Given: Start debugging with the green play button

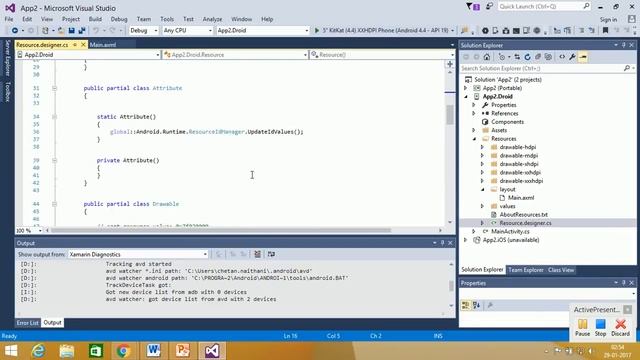Looking at the screenshot, I should (317, 31).
